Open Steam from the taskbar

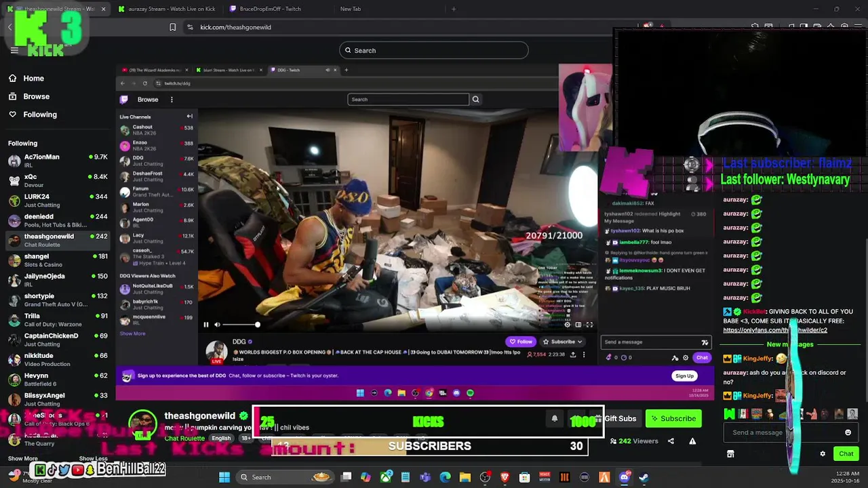click(644, 477)
